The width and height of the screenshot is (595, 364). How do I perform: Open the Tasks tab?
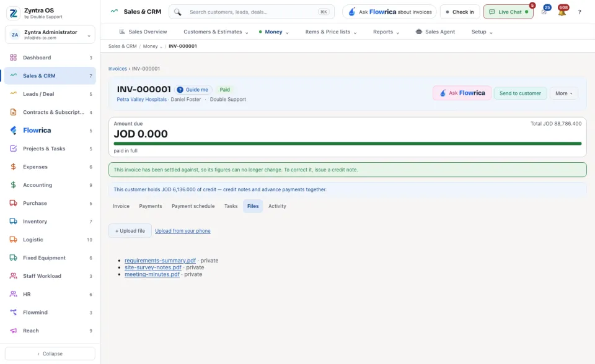coord(231,206)
